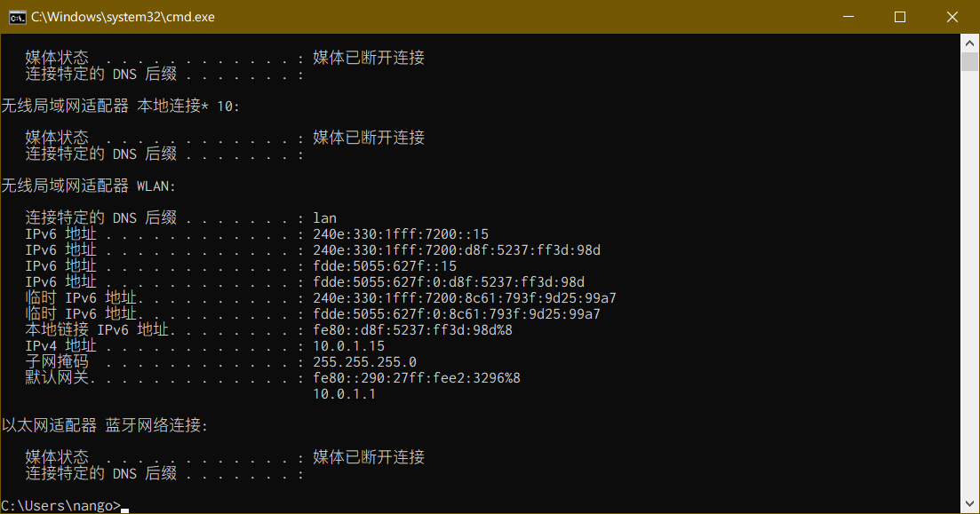Click the link-local address fe80::d8f:5237:ff3d:98d%8

coord(412,329)
